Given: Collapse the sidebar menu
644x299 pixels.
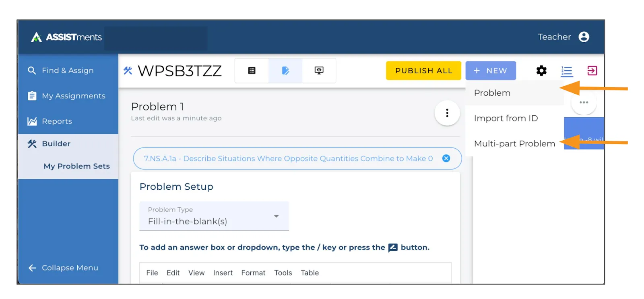Looking at the screenshot, I should (x=63, y=268).
